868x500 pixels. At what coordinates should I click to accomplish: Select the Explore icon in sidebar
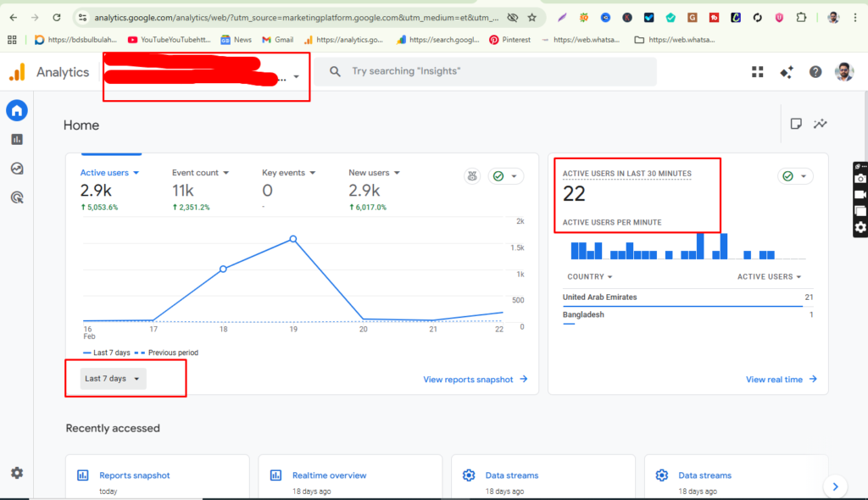pyautogui.click(x=17, y=168)
